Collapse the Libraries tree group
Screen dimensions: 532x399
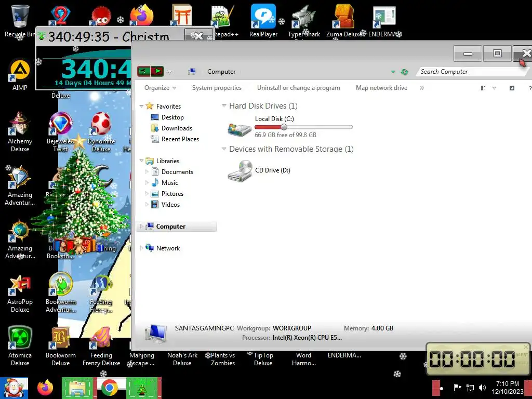tap(141, 161)
